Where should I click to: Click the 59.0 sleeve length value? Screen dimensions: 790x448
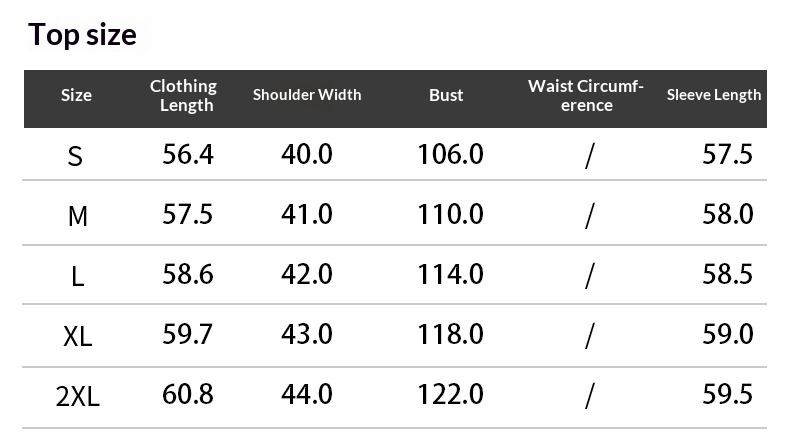[x=728, y=334]
